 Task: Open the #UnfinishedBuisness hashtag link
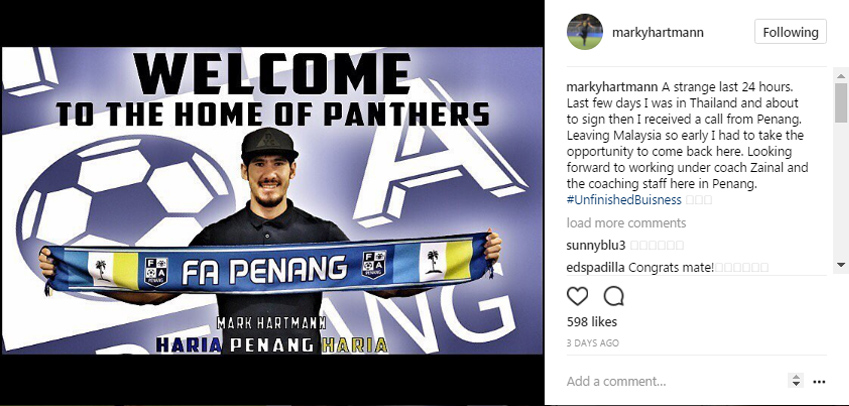tap(624, 200)
